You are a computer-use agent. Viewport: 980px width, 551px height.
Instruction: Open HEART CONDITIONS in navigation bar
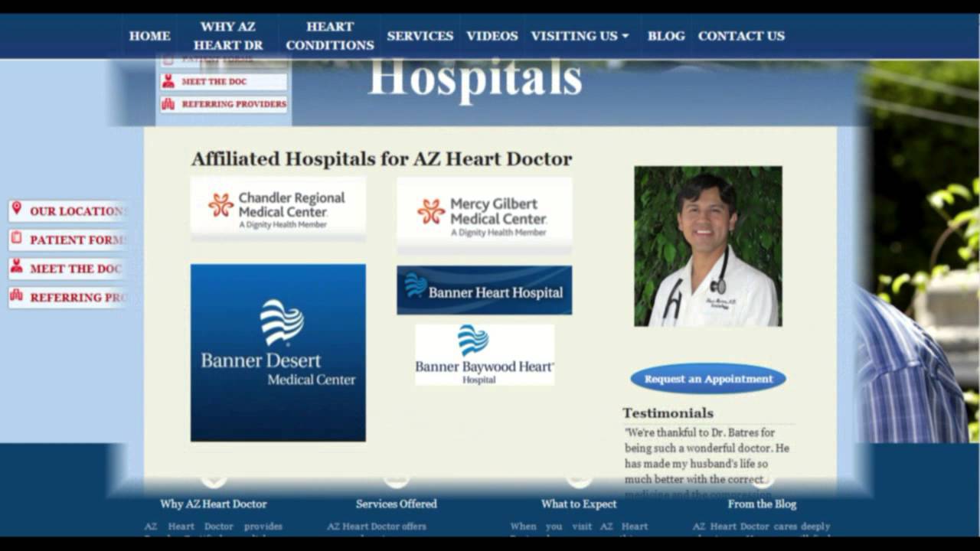(x=330, y=36)
